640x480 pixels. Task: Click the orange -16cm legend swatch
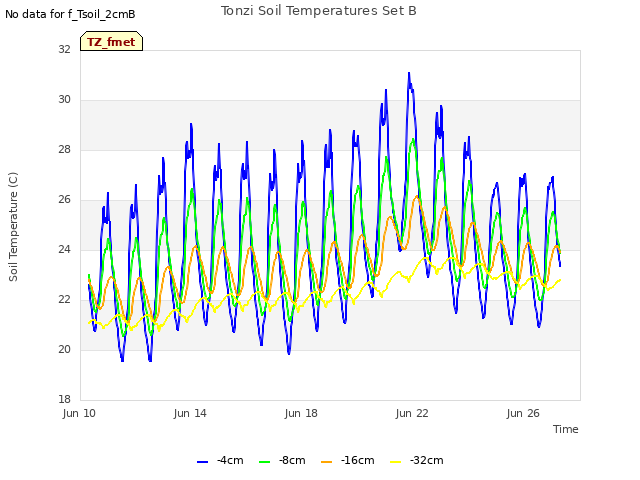click(x=327, y=461)
